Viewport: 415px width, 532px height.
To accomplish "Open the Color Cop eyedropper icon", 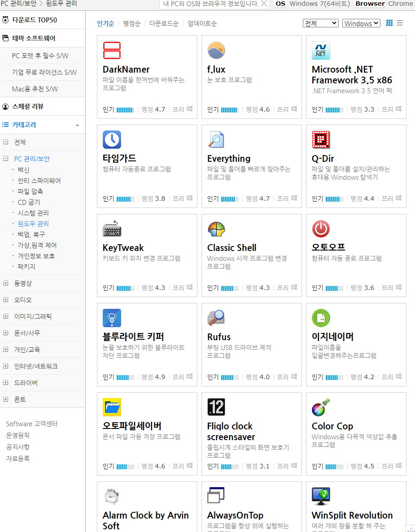I will (321, 407).
